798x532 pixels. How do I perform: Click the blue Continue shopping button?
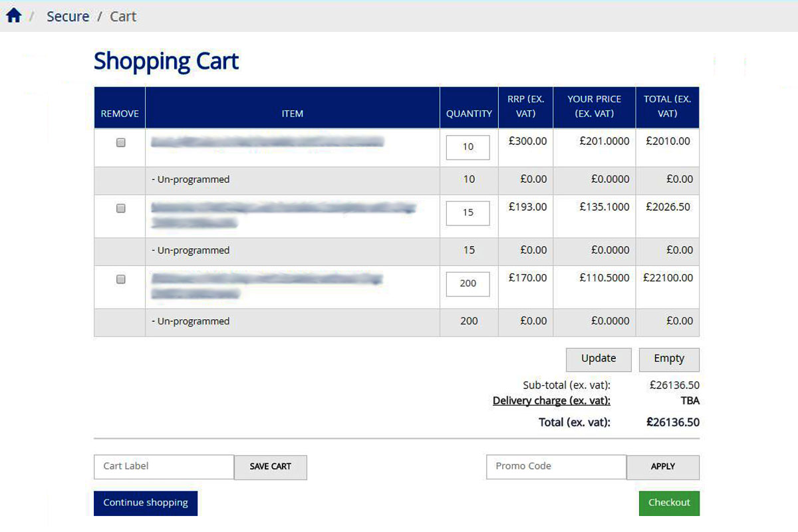(146, 503)
